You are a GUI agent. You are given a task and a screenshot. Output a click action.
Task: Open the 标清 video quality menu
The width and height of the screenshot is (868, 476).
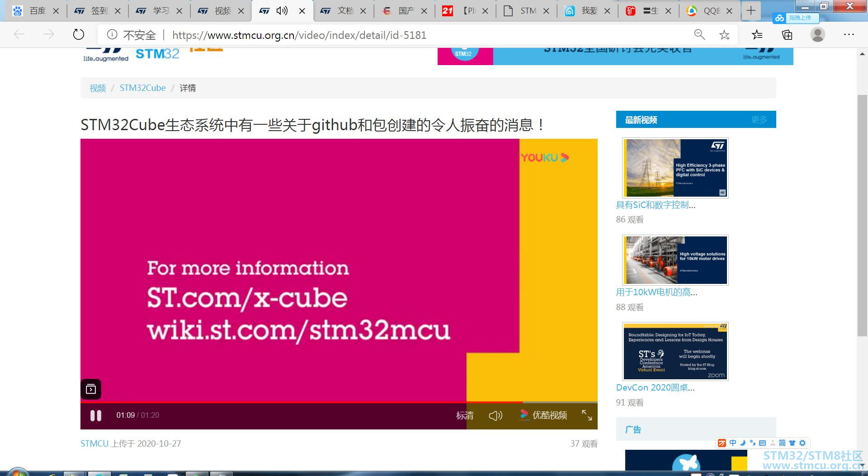465,415
